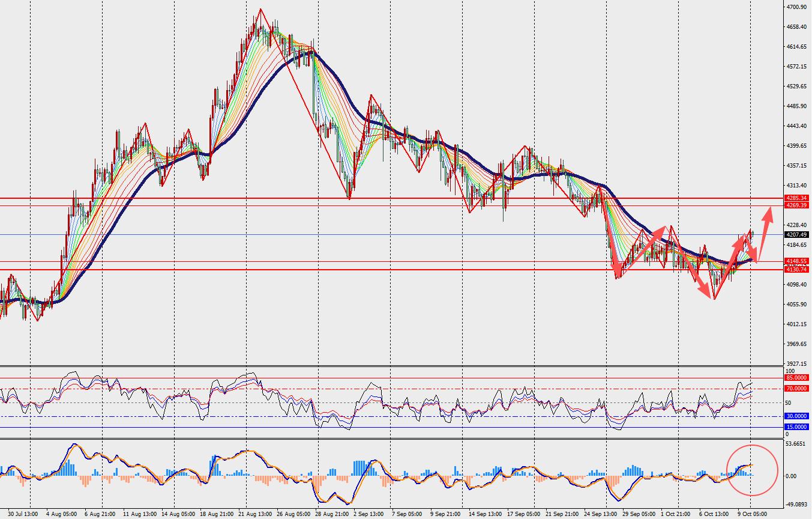Click the -49.0893 histogram scale minimum
812x519 pixels.
tap(796, 505)
